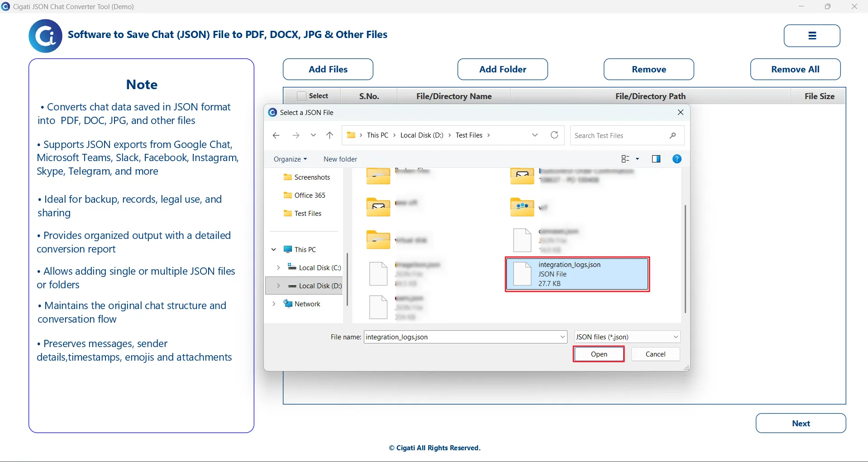
Task: Change the file view layout icon
Action: 625,159
